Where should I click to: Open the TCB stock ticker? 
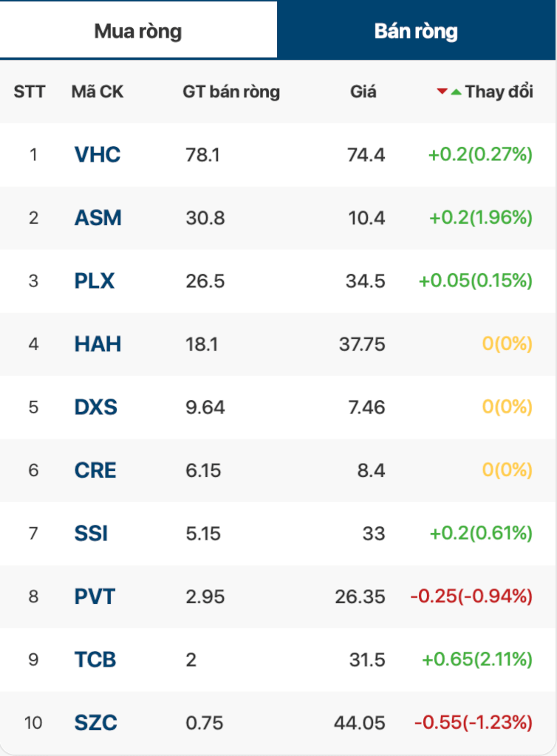95,659
